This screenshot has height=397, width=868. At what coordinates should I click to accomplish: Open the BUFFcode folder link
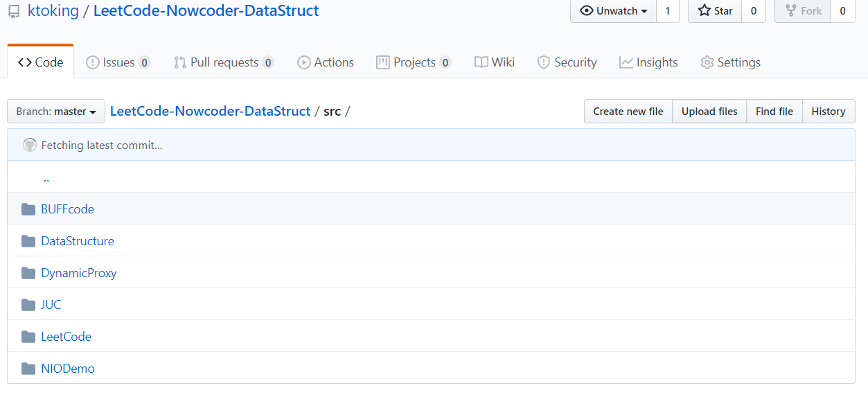tap(67, 209)
